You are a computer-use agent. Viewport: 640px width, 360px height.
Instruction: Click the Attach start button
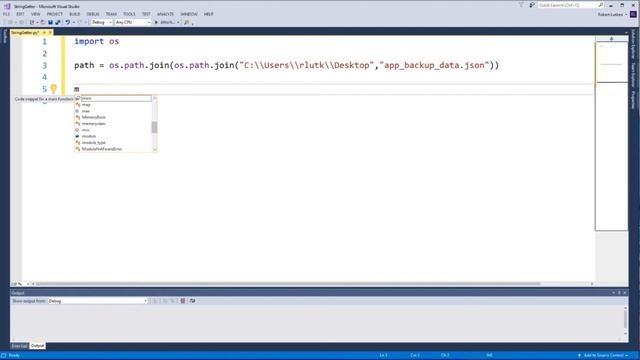[164, 22]
